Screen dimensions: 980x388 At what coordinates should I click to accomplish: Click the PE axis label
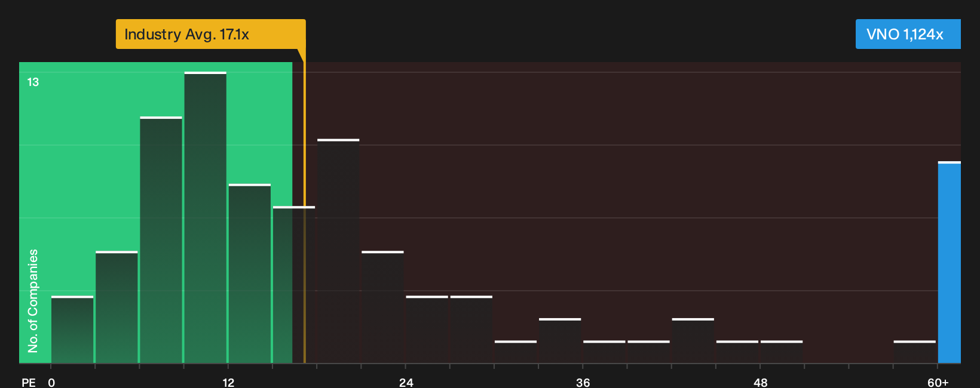[29, 382]
